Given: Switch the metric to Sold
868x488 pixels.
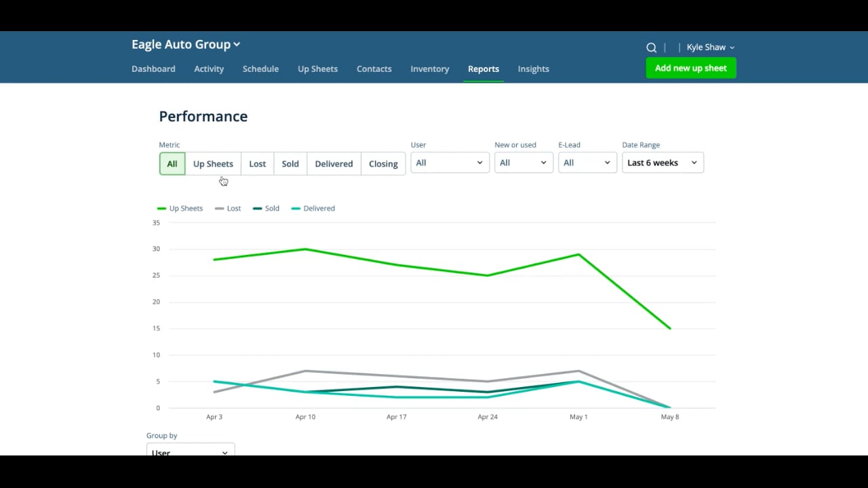Looking at the screenshot, I should [290, 163].
